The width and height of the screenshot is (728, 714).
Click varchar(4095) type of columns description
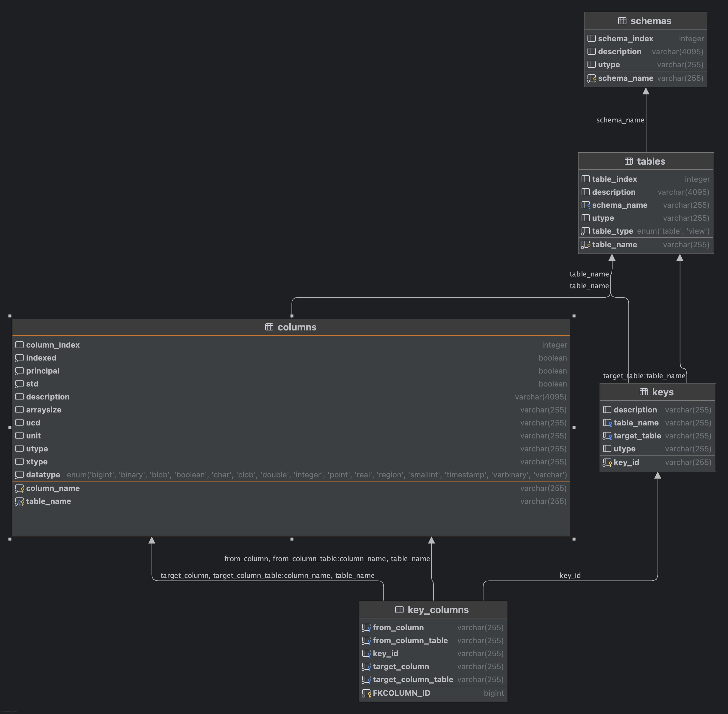click(540, 397)
